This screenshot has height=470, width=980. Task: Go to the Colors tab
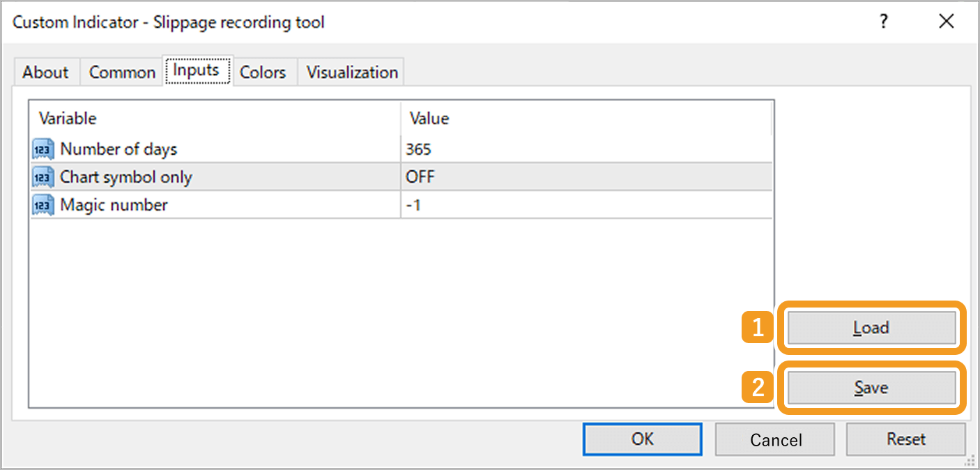pos(263,73)
